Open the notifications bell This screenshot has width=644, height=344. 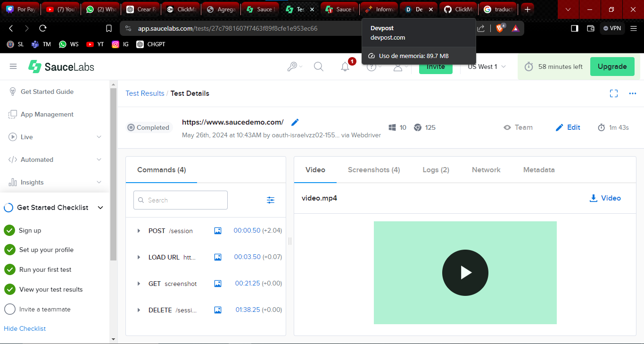(x=345, y=67)
